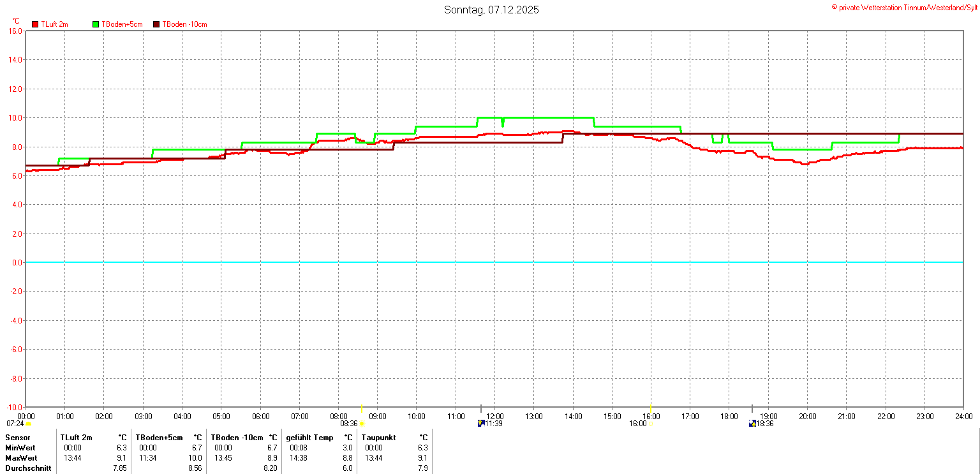Click the gefühlt Temp column header

tap(311, 438)
